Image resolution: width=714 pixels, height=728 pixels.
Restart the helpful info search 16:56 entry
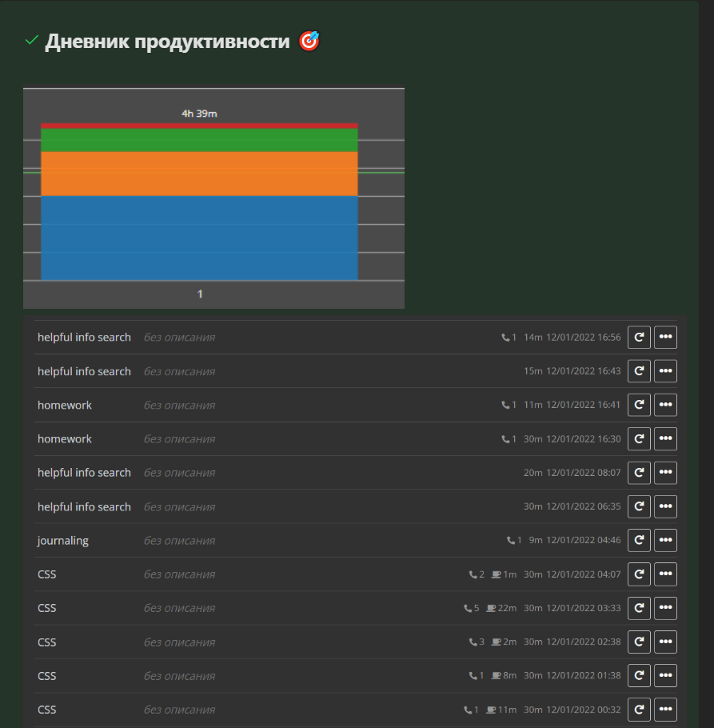coord(639,337)
